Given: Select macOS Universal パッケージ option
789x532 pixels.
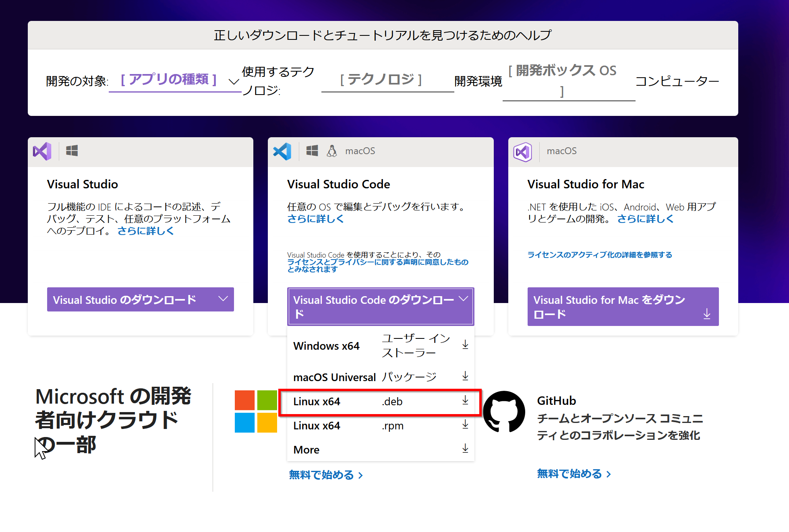Looking at the screenshot, I should [381, 377].
